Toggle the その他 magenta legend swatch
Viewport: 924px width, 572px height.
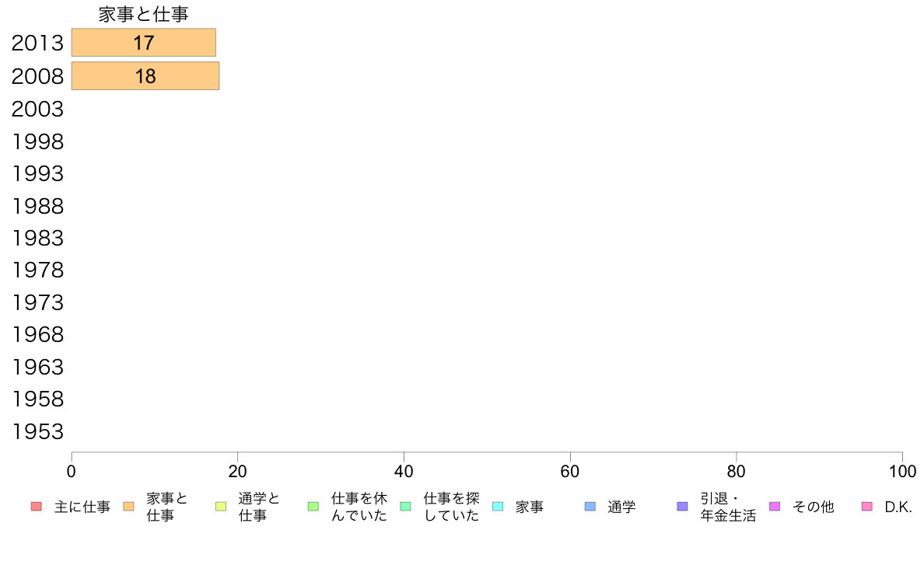click(x=775, y=507)
